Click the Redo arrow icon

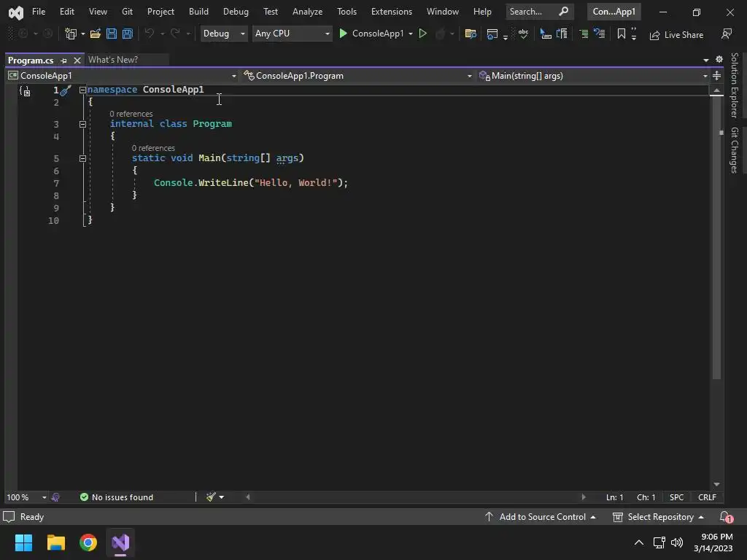(175, 34)
